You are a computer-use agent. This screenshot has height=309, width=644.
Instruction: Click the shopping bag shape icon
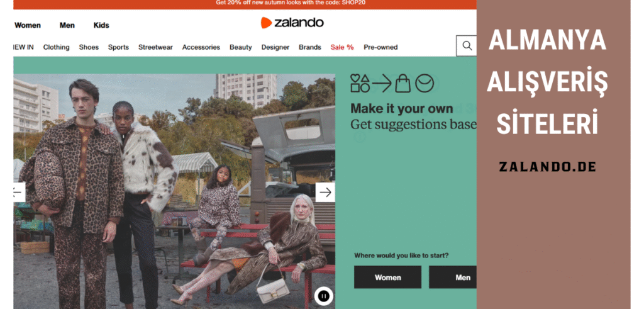point(402,84)
